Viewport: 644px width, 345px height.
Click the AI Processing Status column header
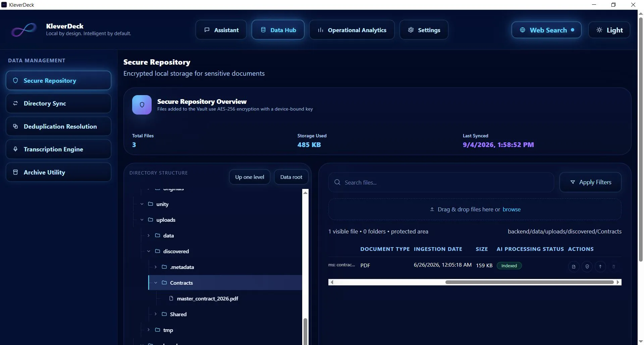[x=530, y=249]
